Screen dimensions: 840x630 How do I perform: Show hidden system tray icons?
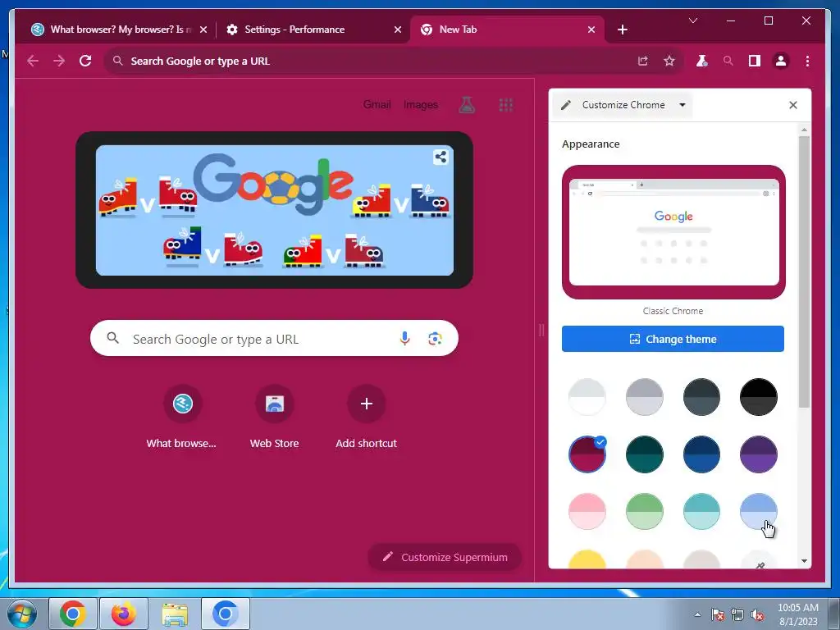click(x=697, y=614)
